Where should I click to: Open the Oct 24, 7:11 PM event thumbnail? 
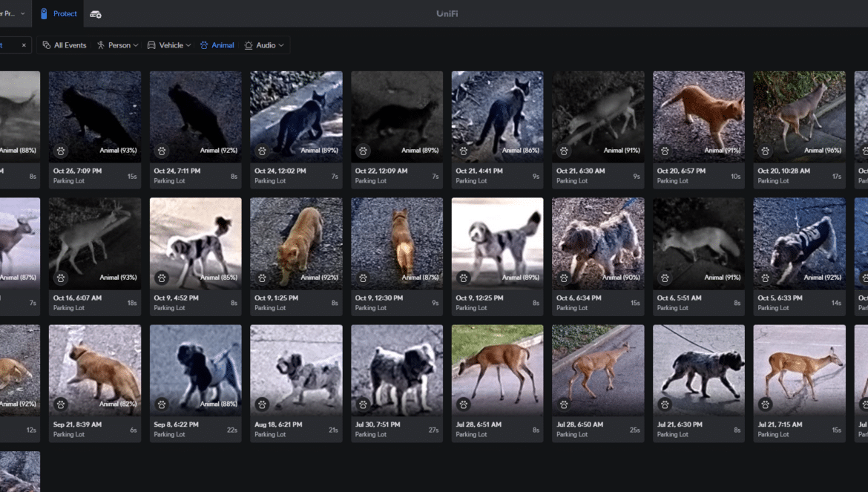[x=195, y=117]
